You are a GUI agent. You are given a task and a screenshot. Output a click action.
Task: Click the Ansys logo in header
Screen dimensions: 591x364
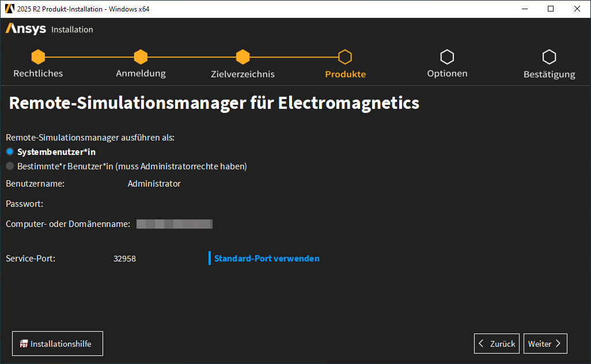tap(25, 29)
